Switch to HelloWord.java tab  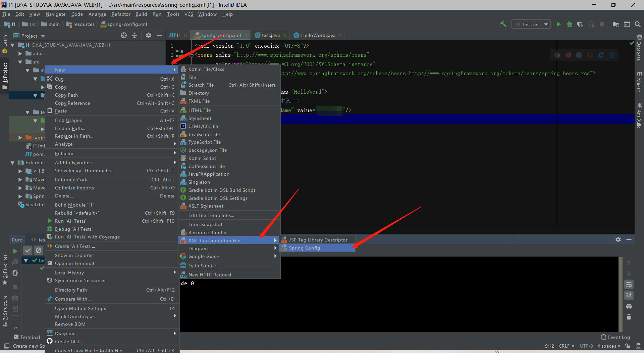(x=317, y=35)
